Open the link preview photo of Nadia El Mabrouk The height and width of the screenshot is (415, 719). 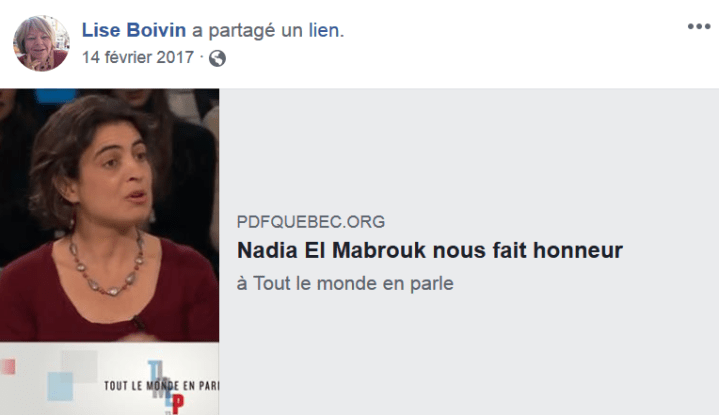click(x=109, y=215)
